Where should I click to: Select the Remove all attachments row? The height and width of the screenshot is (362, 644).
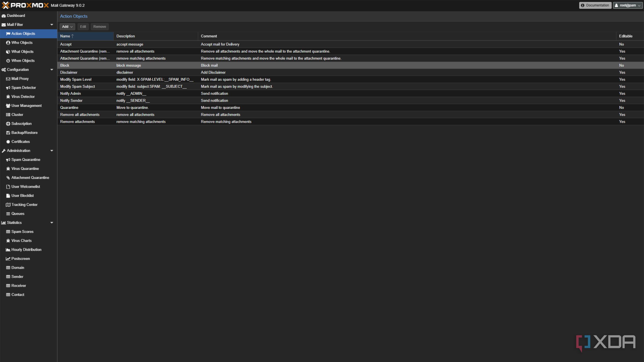click(351, 114)
